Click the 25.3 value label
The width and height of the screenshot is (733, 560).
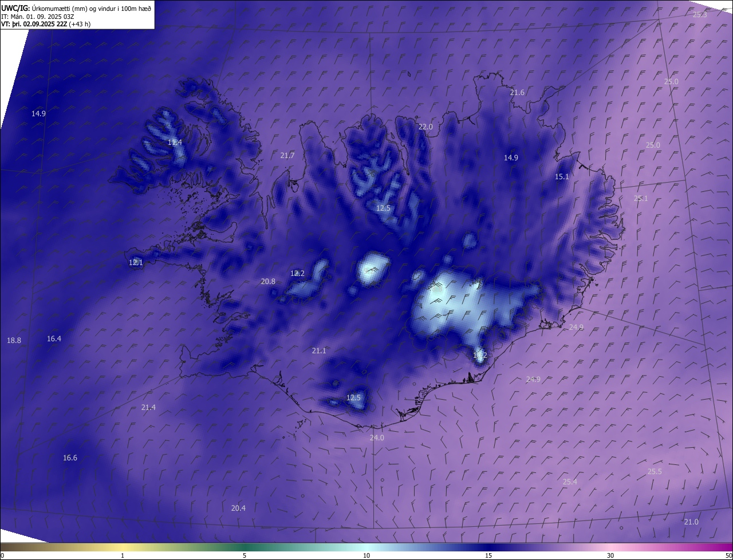point(700,14)
